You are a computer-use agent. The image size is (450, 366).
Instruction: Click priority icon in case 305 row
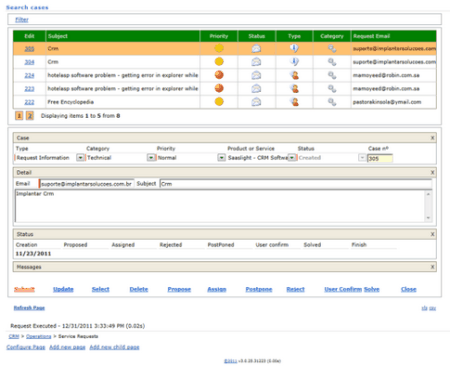coord(219,48)
